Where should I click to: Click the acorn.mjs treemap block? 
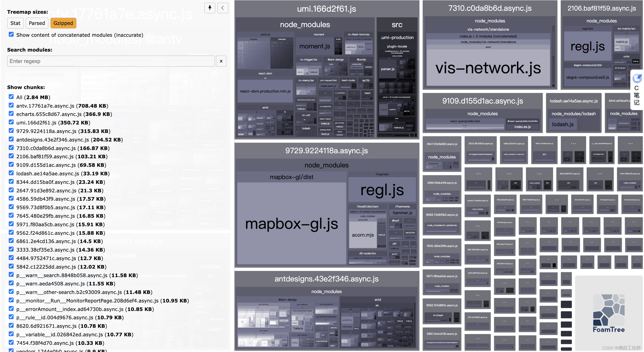[x=363, y=235]
